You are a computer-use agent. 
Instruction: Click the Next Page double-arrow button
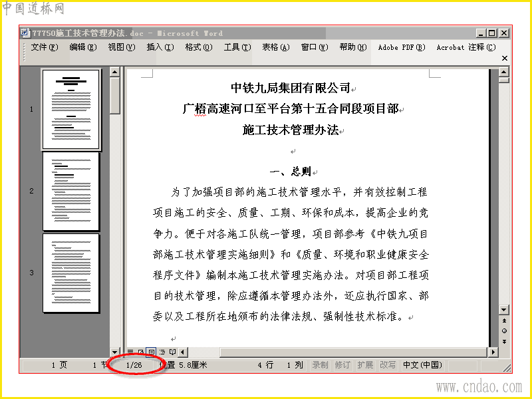point(504,341)
